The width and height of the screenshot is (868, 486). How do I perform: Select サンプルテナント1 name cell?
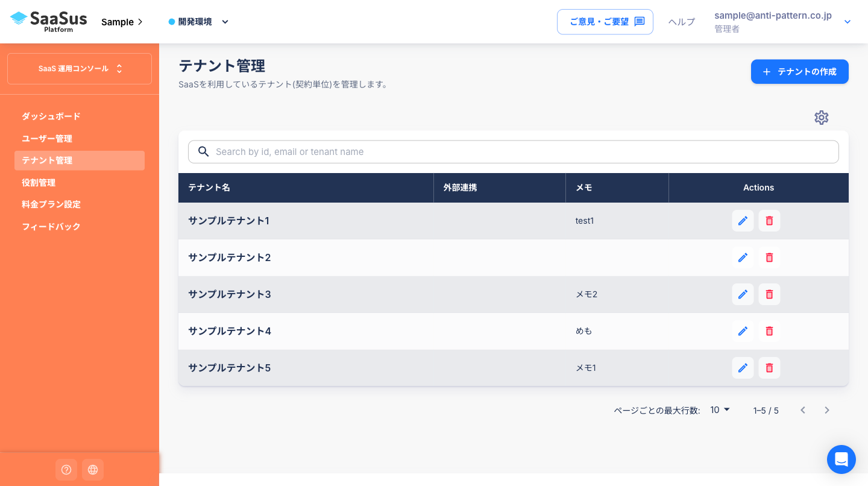pos(306,221)
